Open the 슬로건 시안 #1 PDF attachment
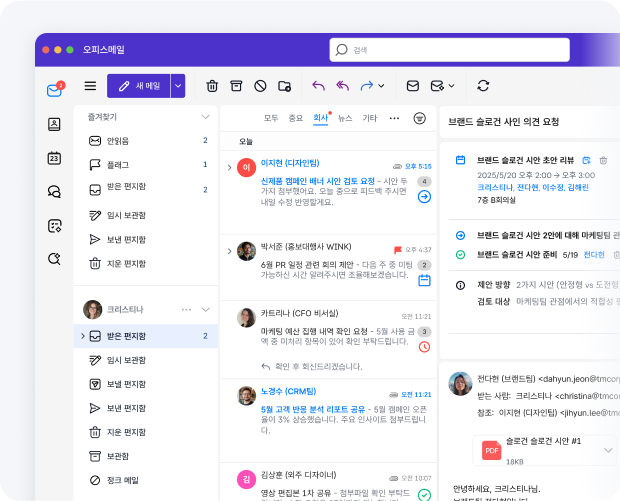The height and width of the screenshot is (501, 620). [x=544, y=450]
